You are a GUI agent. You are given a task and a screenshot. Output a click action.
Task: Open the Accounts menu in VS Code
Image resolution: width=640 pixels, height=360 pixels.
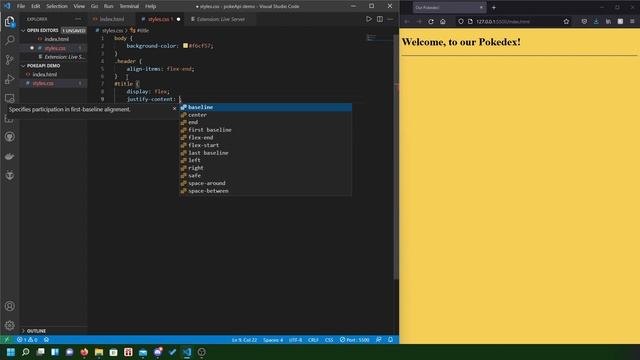coord(10,306)
